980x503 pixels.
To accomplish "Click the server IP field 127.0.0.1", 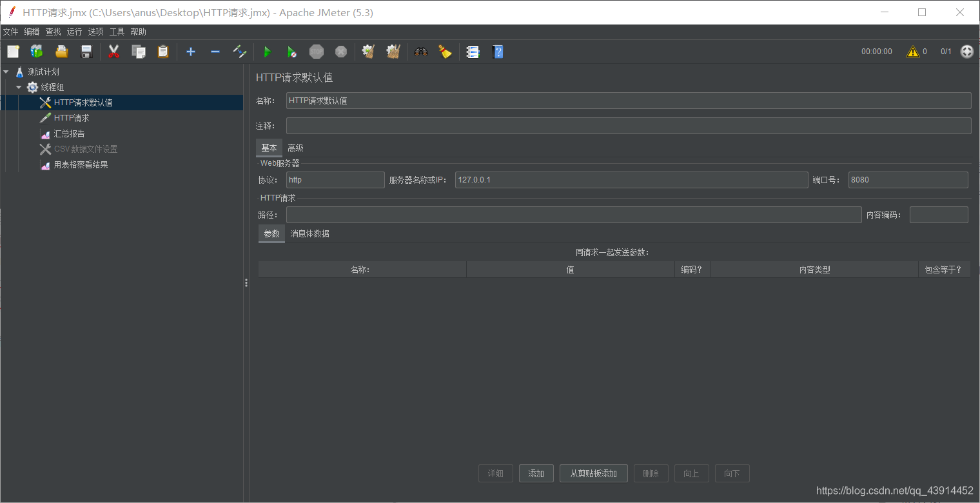I will [631, 180].
